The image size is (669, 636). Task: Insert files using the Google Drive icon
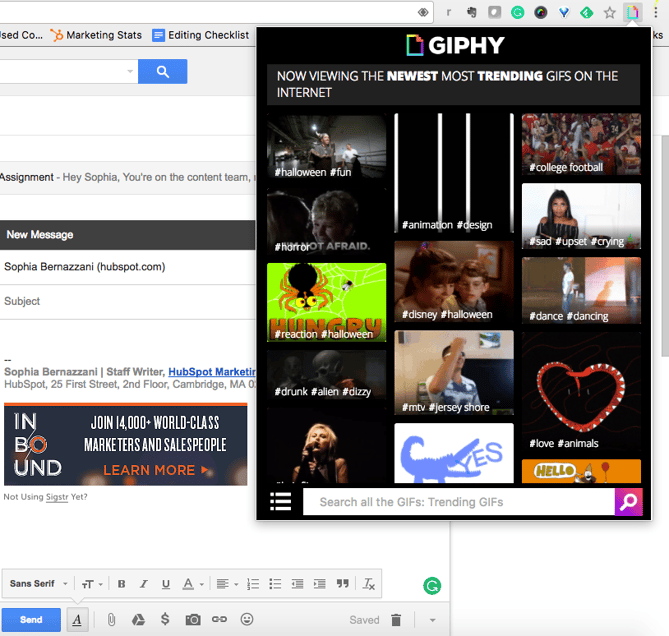tap(138, 620)
